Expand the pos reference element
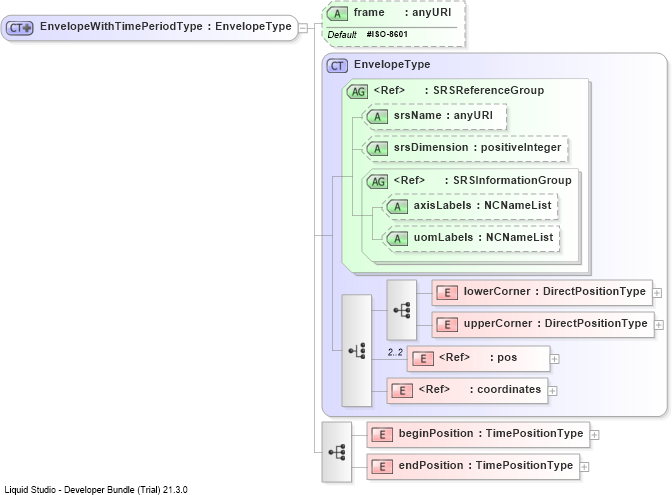This screenshot has width=672, height=495. pyautogui.click(x=555, y=359)
